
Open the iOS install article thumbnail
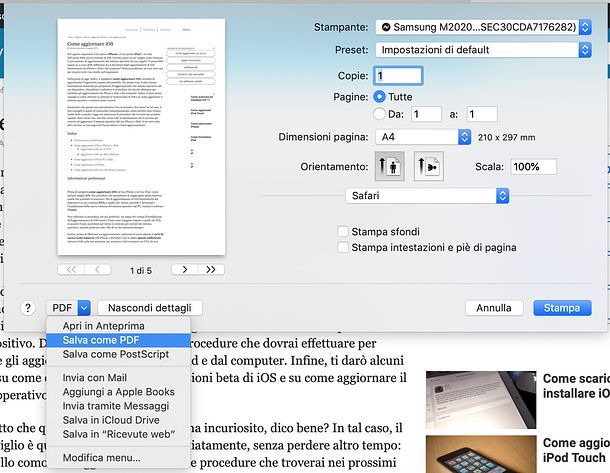pos(481,400)
